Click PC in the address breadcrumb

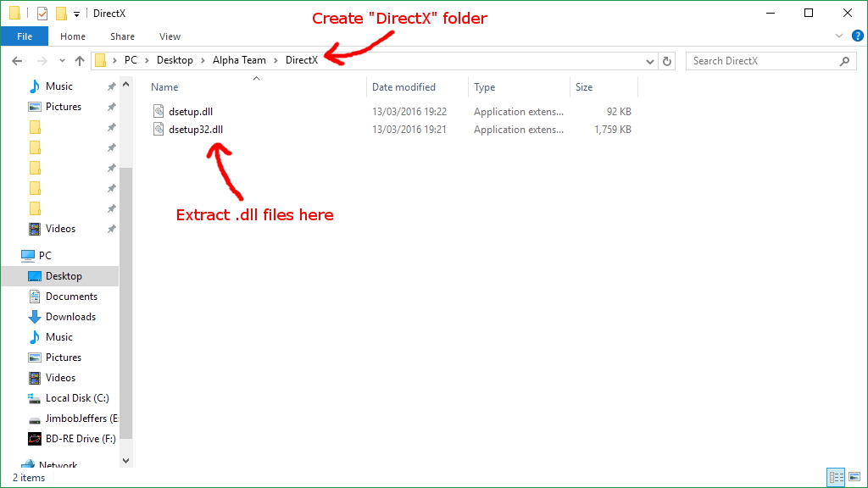[x=131, y=60]
